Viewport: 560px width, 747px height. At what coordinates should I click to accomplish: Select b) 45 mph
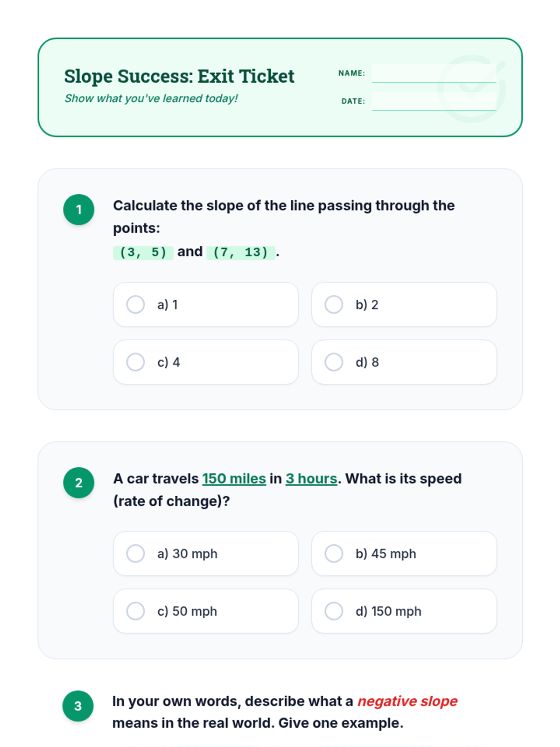(x=404, y=553)
